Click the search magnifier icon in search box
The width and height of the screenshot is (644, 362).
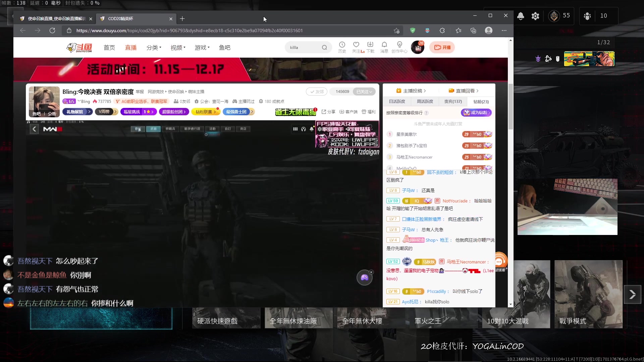point(324,48)
